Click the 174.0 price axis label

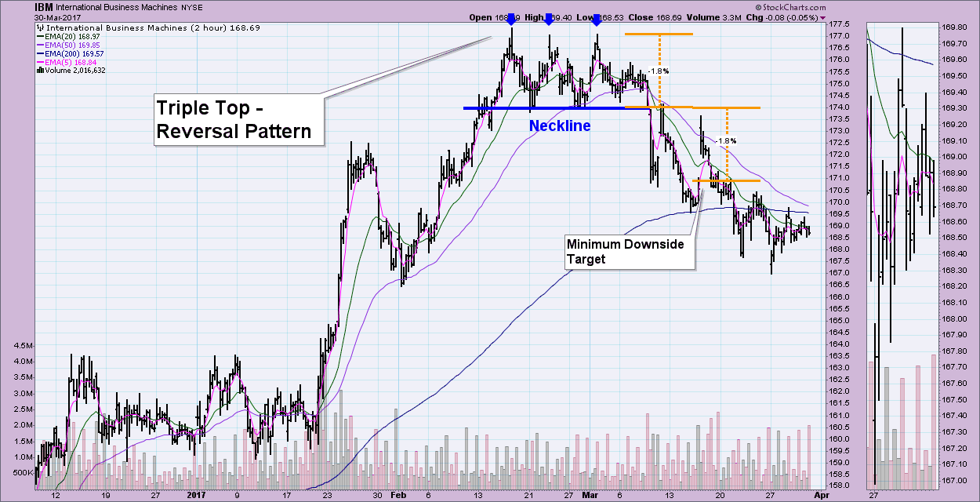[840, 107]
